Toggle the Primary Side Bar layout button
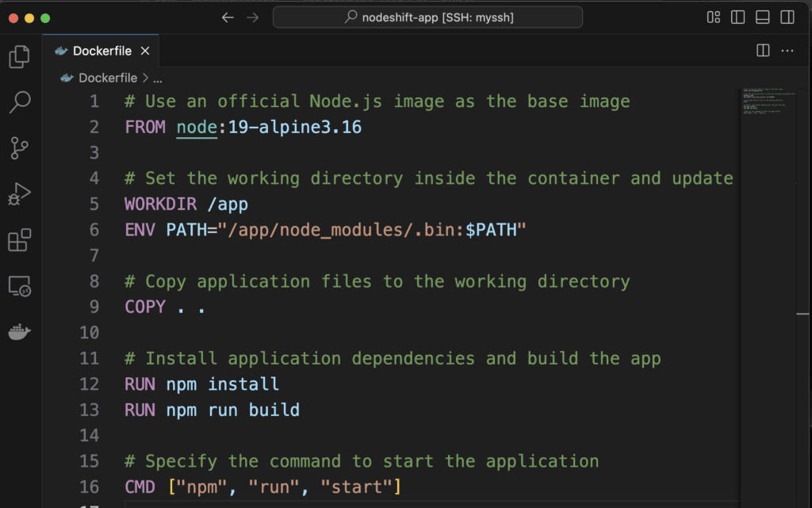 pos(737,17)
